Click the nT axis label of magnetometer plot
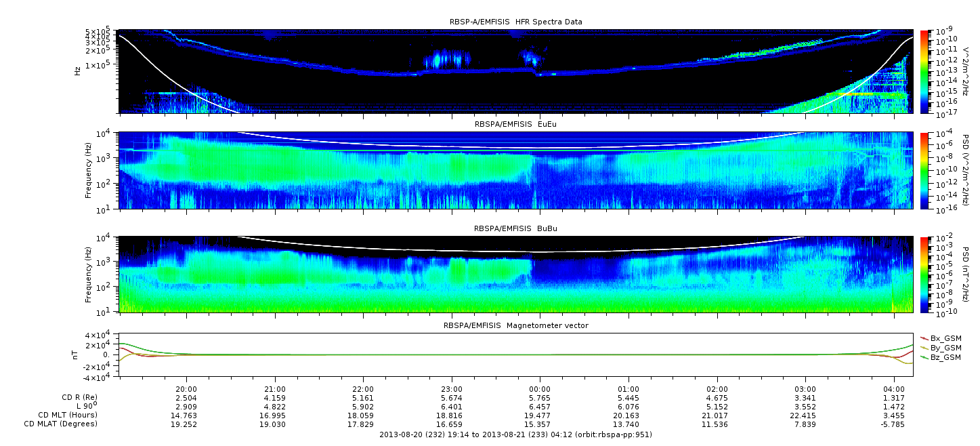Image resolution: width=980 pixels, height=446 pixels. (x=77, y=354)
